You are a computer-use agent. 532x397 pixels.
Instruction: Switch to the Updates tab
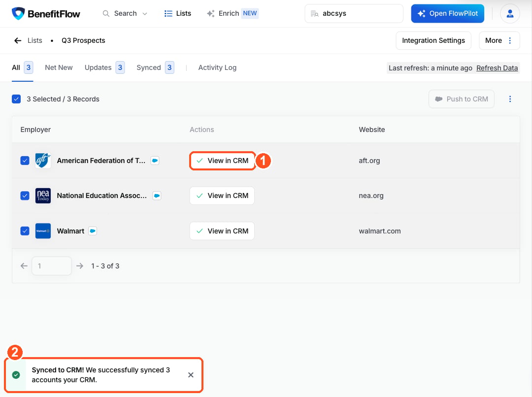pos(104,67)
